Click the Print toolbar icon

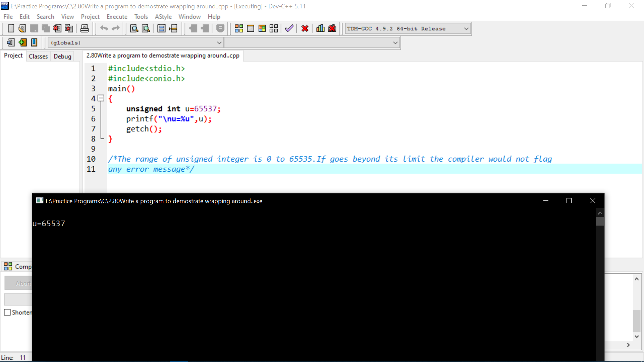click(x=85, y=28)
